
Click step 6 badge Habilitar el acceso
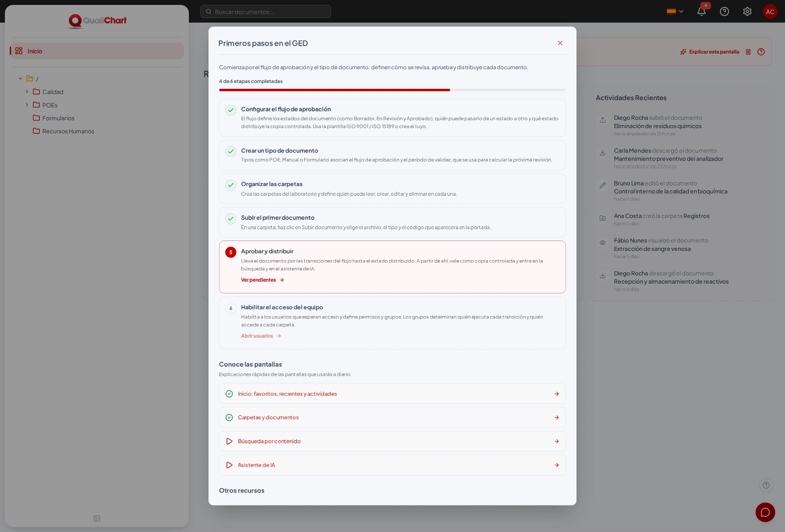231,308
